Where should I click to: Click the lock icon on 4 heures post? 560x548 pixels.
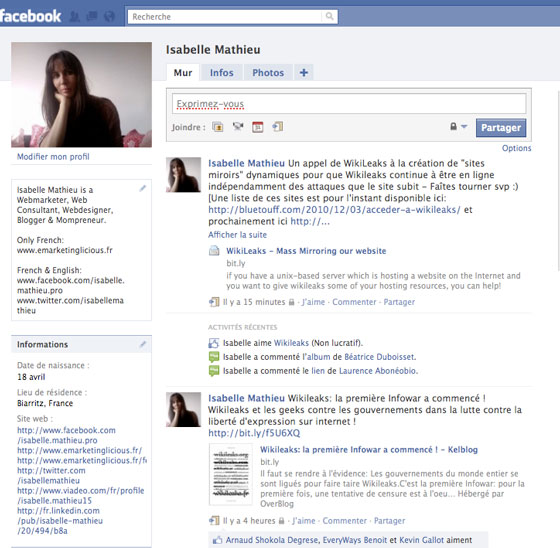point(281,521)
